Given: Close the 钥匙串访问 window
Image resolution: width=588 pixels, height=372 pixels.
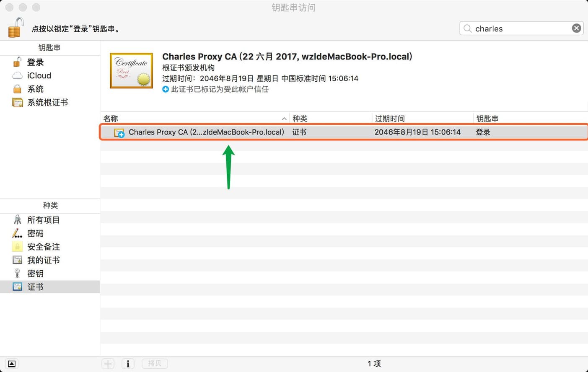Looking at the screenshot, I should 9,8.
